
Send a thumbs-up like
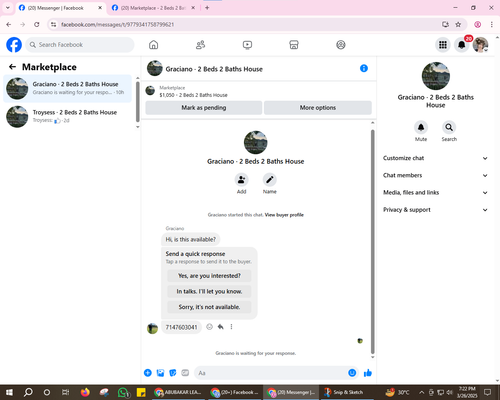[368, 373]
